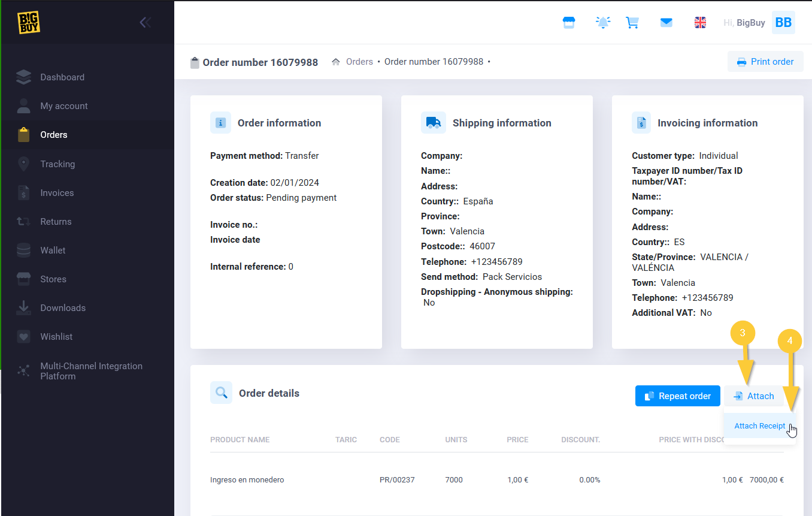Open notifications bell icon
The image size is (812, 516).
click(x=602, y=23)
